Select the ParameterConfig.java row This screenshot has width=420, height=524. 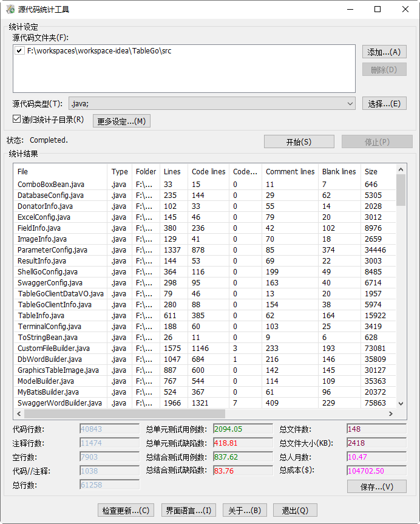point(205,250)
